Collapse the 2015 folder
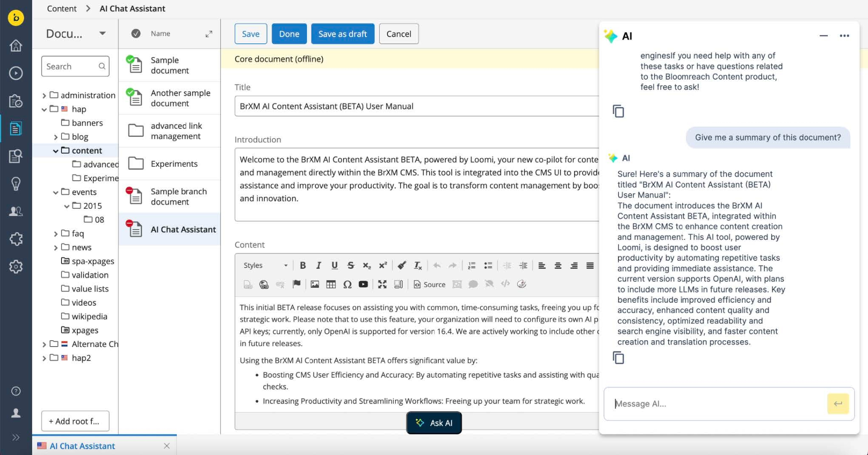Screen dimensions: 868x455 tap(67, 206)
